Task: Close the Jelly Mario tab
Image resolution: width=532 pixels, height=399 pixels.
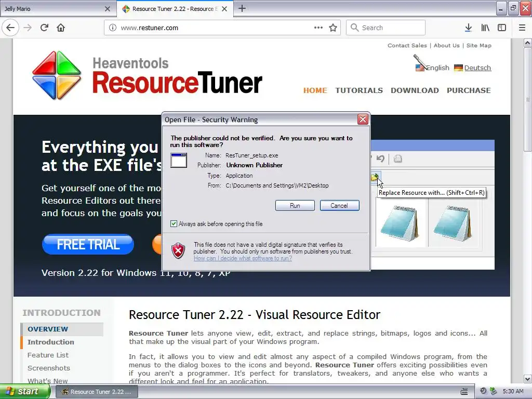Action: [x=108, y=9]
